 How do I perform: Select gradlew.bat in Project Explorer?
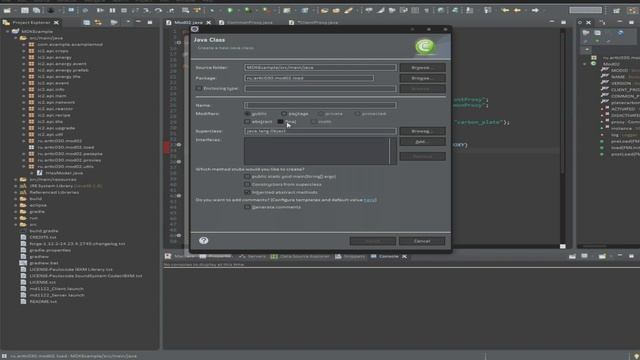[44, 263]
